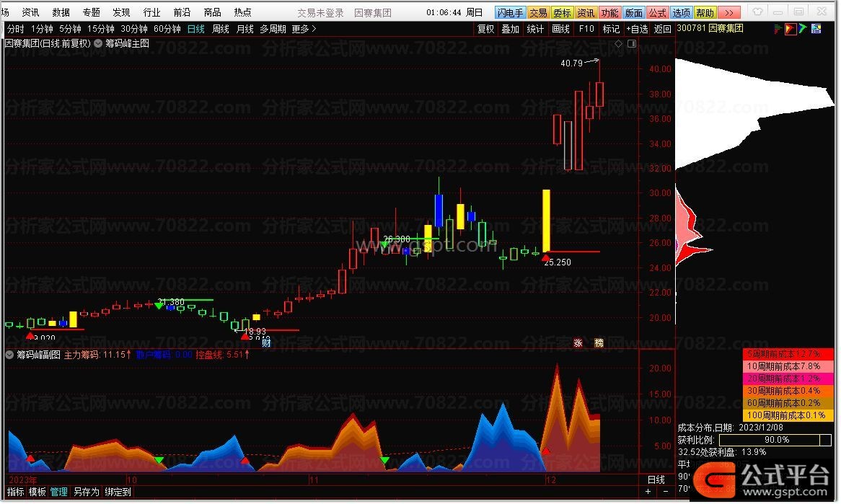The height and width of the screenshot is (504, 841).
Task: Open 多周期 multi-period view
Action: pos(273,29)
